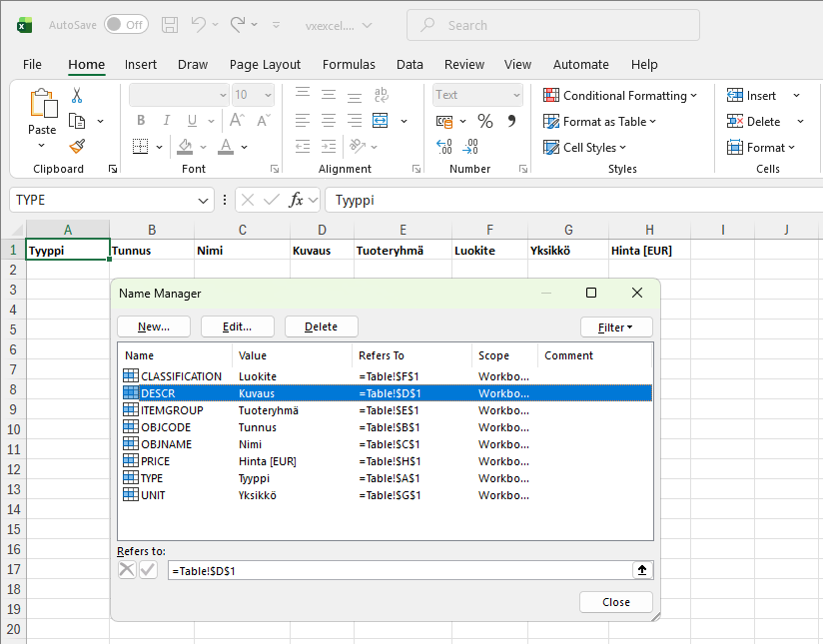The width and height of the screenshot is (823, 644).
Task: Open the File menu tab
Action: (32, 65)
